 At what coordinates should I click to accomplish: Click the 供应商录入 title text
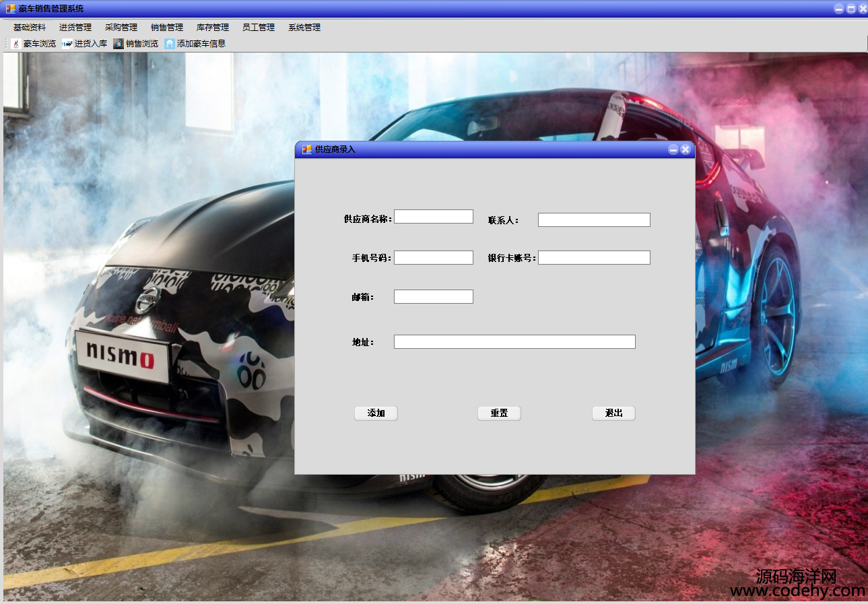click(x=335, y=149)
